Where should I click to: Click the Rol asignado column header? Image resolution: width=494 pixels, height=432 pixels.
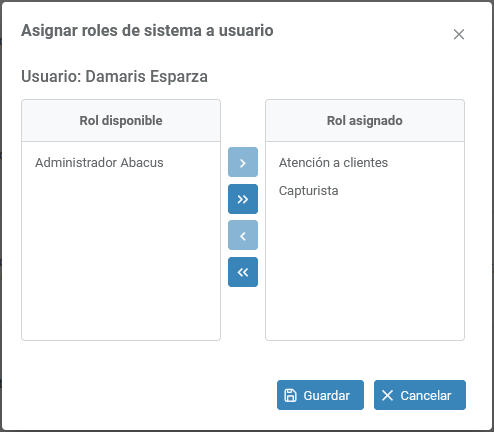(365, 121)
